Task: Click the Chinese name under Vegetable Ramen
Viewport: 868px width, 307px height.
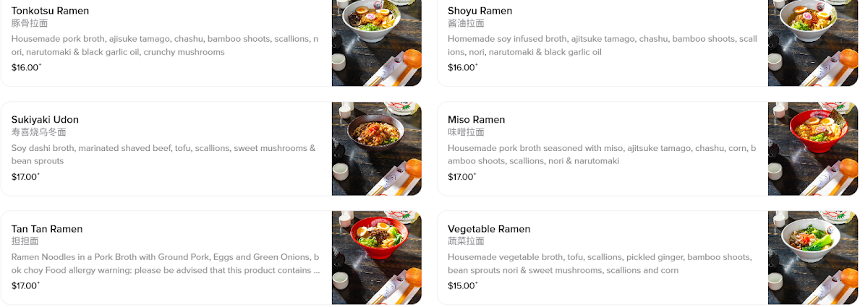Action: coord(466,241)
